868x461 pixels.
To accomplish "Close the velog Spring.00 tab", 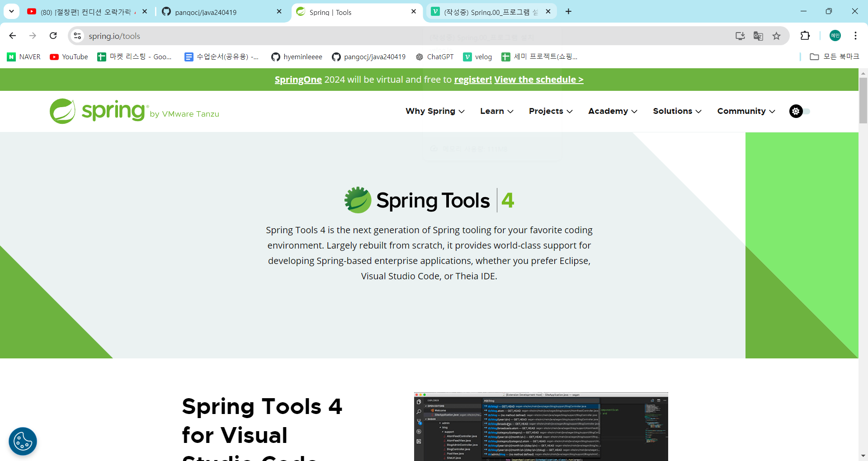I will coord(548,12).
